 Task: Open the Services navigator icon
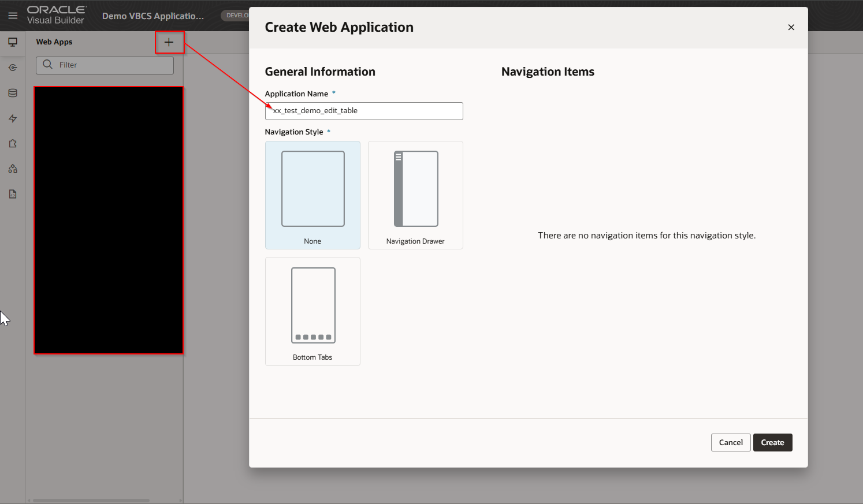(x=13, y=68)
